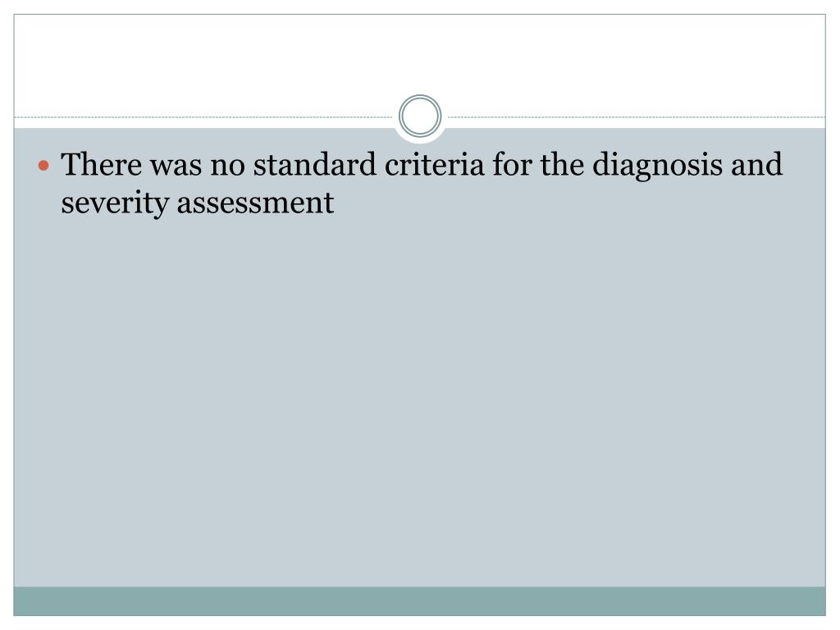Click the word "standard" in the text
The height and width of the screenshot is (630, 840).
tap(314, 164)
